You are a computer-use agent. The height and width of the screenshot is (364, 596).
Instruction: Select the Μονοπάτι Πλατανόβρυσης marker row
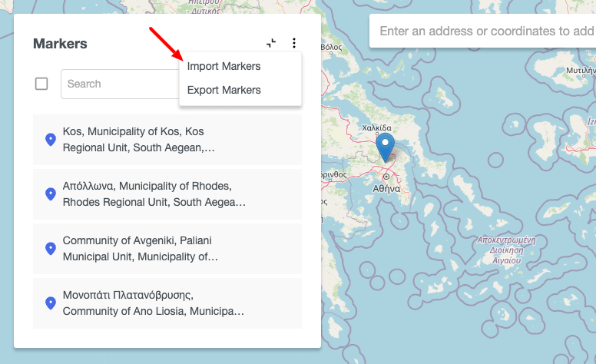click(167, 303)
